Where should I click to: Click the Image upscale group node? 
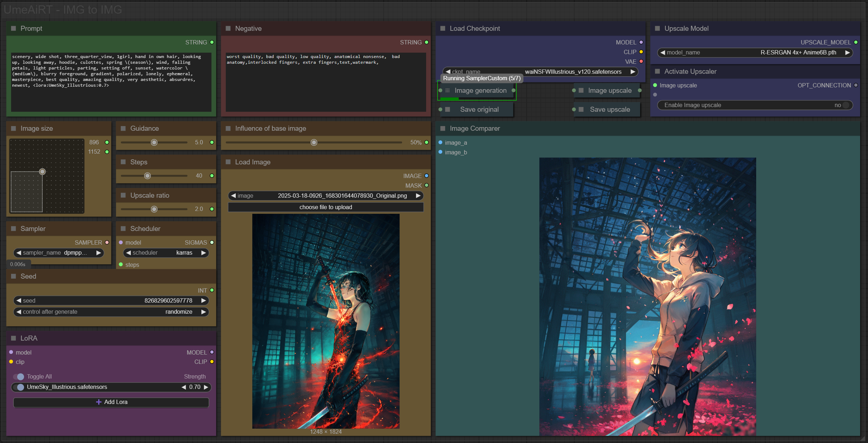[609, 91]
